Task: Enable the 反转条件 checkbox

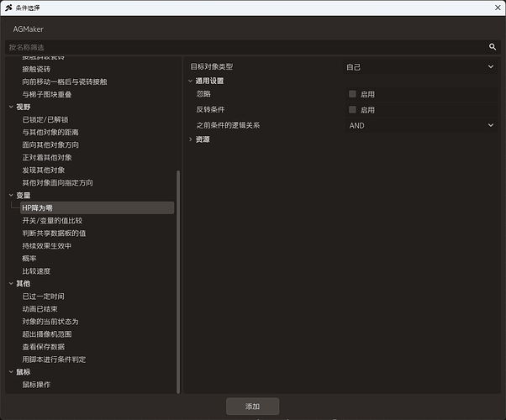Action: 352,110
